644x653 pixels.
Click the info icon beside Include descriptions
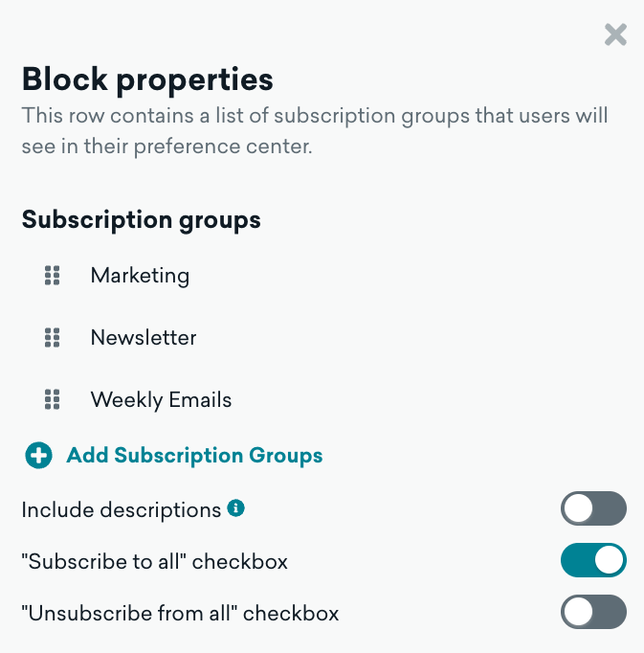pyautogui.click(x=235, y=508)
